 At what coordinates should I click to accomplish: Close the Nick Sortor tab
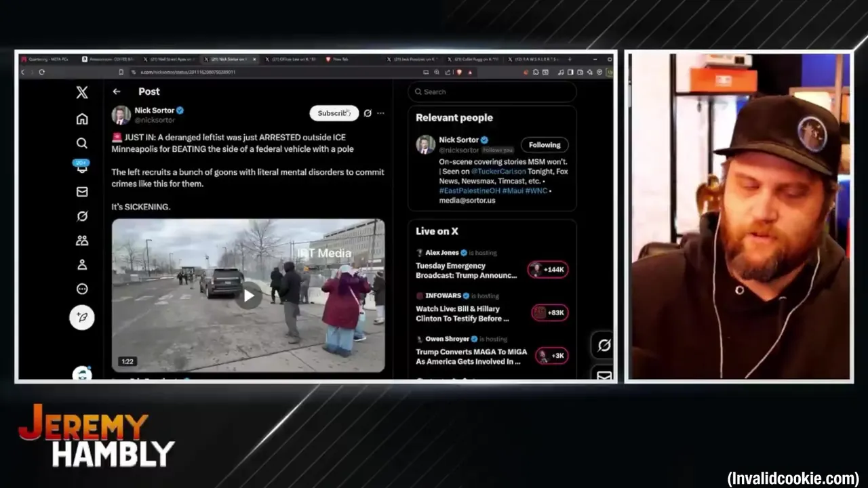(254, 59)
